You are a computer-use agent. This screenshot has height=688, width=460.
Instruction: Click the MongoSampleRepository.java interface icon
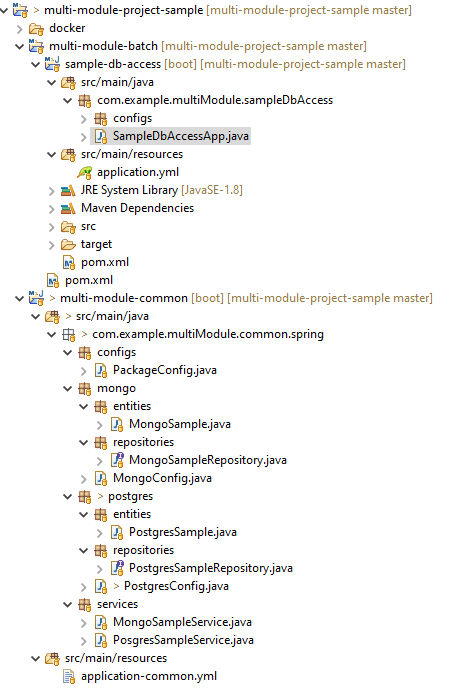tap(117, 460)
